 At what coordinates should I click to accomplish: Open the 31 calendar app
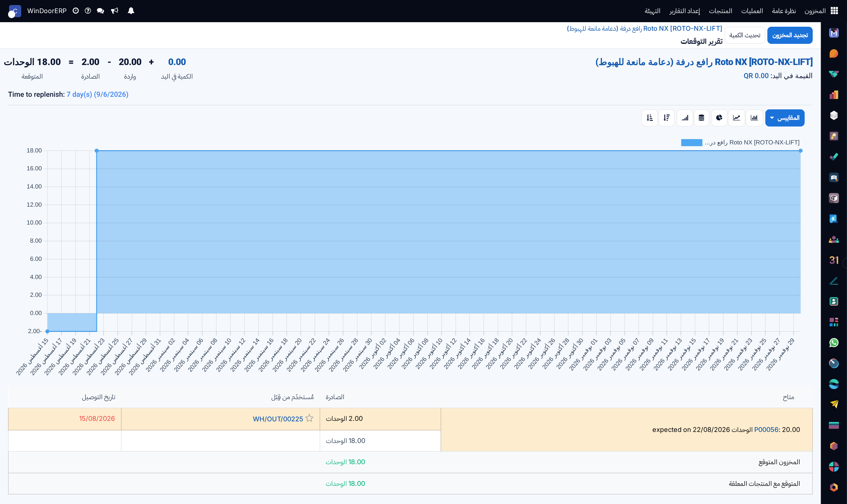[833, 260]
